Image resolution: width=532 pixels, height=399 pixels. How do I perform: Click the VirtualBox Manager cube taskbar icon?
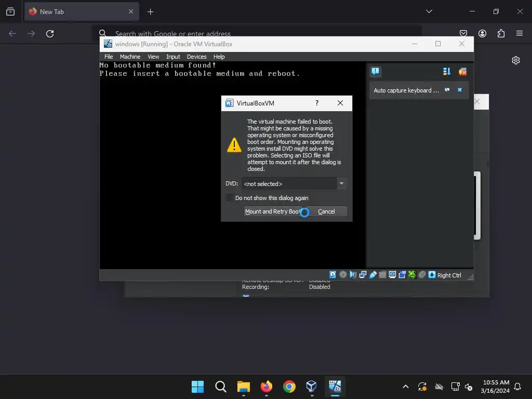click(x=312, y=387)
